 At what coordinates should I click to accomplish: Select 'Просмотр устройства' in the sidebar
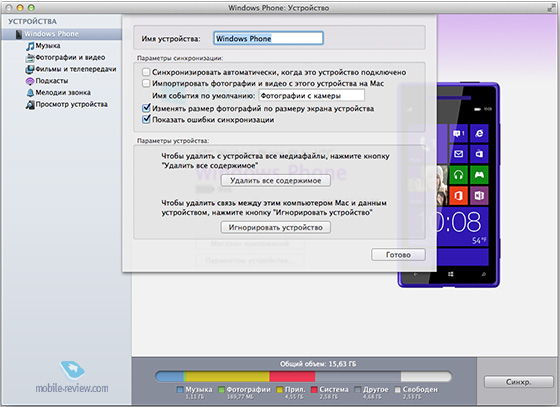pyautogui.click(x=71, y=105)
